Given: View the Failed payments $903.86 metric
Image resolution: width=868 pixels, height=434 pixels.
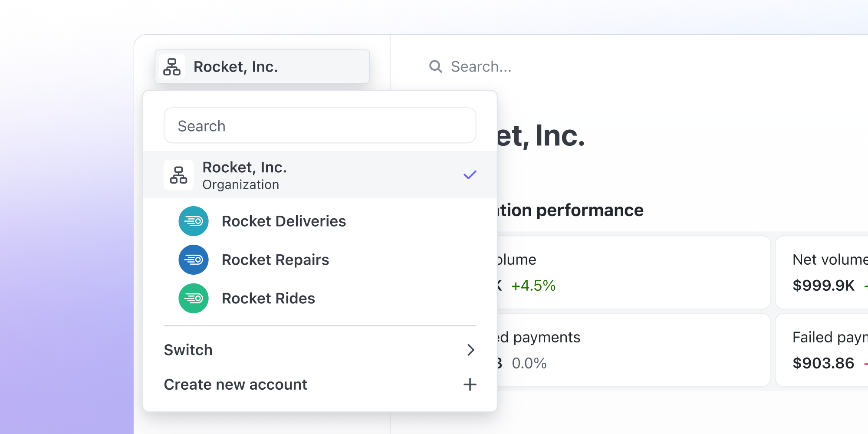Looking at the screenshot, I should point(824,350).
